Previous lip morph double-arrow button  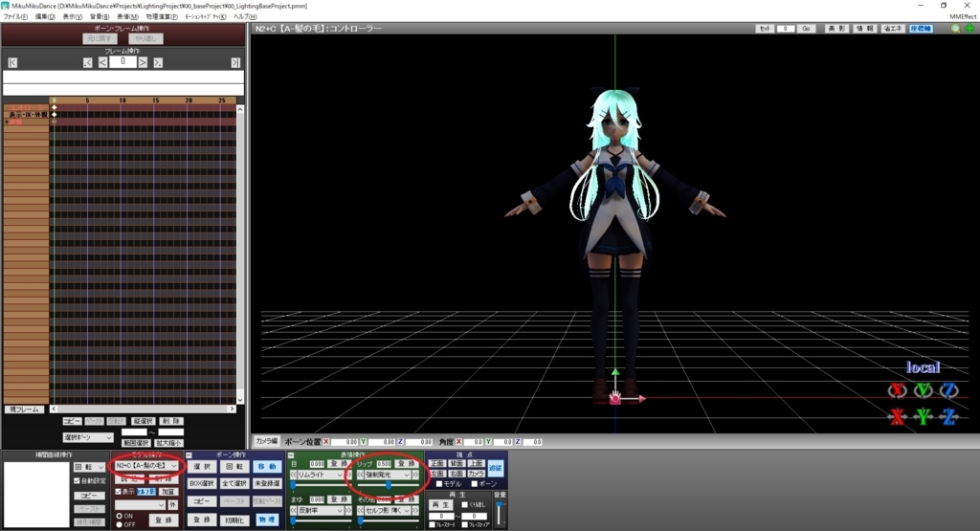(361, 476)
